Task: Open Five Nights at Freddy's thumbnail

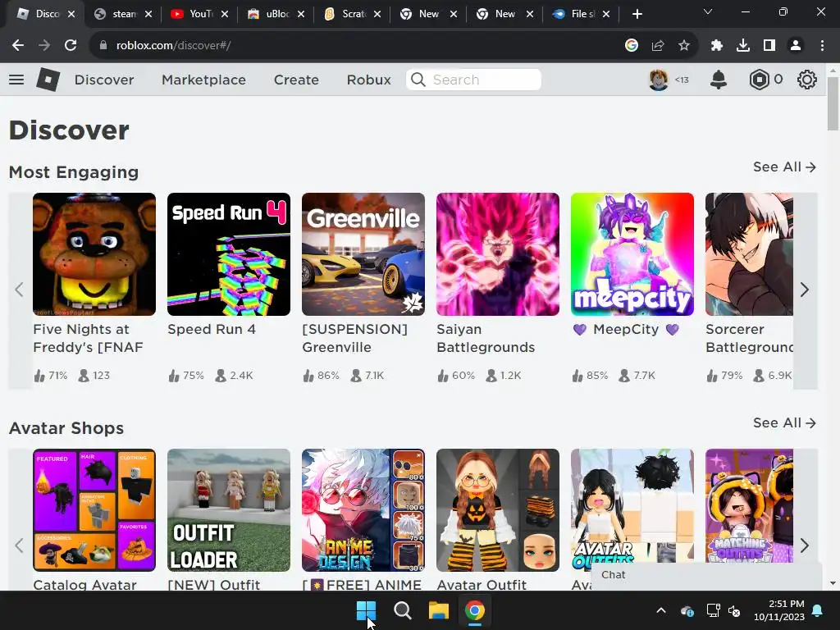Action: click(x=94, y=254)
